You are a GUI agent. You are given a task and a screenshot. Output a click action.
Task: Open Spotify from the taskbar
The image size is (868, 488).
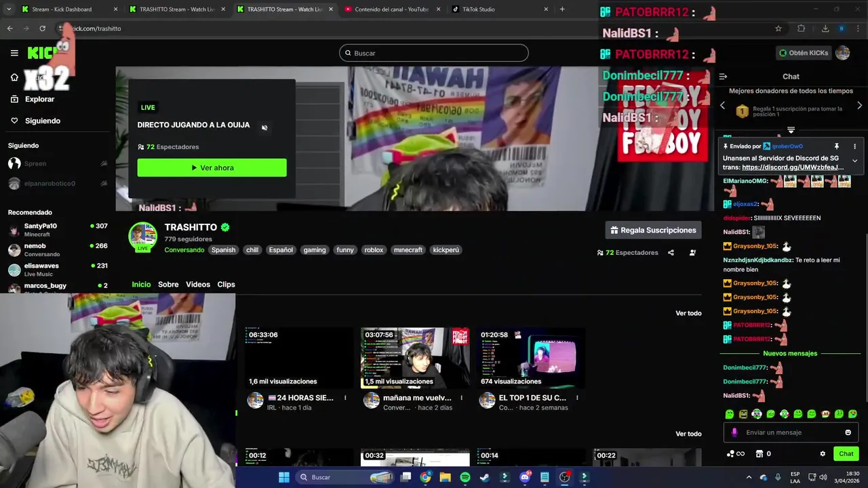pos(465,477)
